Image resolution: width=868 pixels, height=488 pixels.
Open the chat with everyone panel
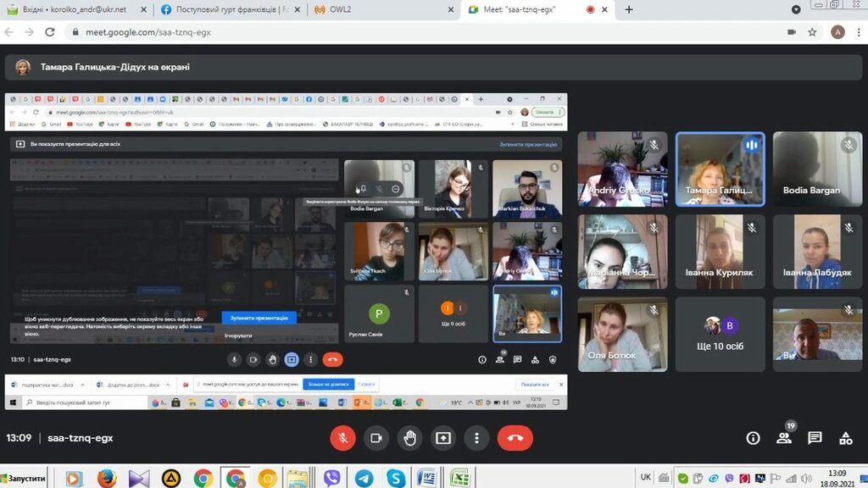click(x=815, y=438)
